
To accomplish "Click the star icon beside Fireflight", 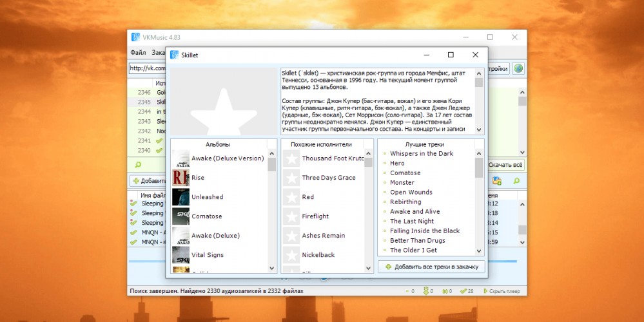I will (x=291, y=216).
